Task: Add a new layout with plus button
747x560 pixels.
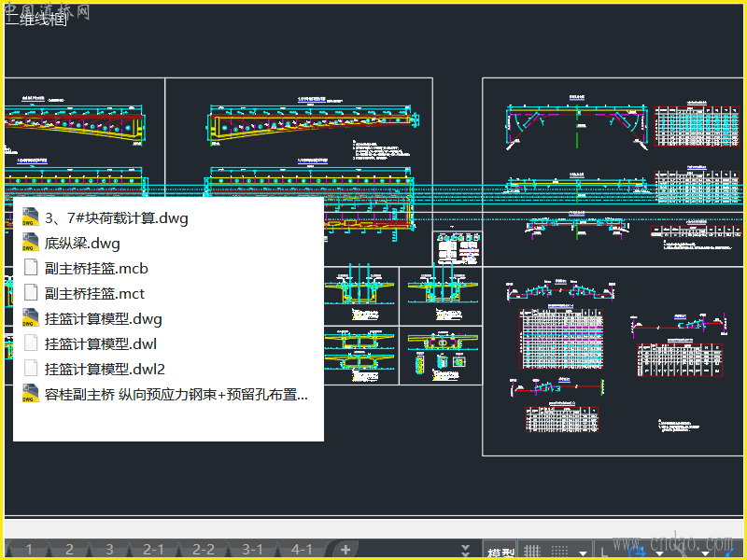Action: coord(345,549)
